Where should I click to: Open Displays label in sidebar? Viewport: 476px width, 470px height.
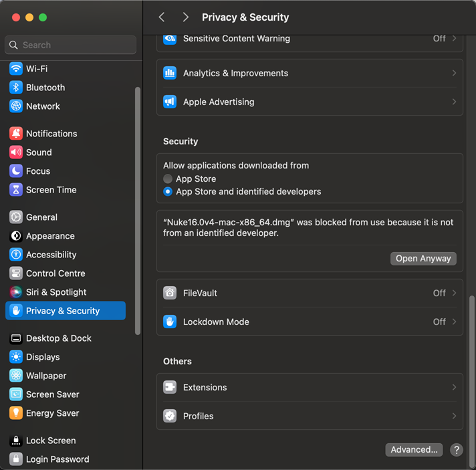click(43, 357)
